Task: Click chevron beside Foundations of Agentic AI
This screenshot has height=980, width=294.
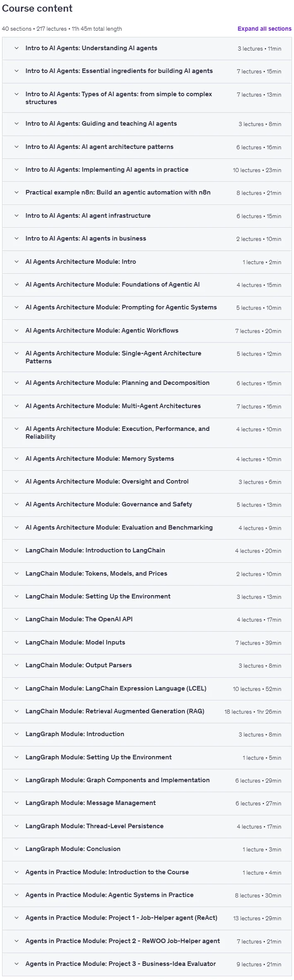Action: [17, 285]
